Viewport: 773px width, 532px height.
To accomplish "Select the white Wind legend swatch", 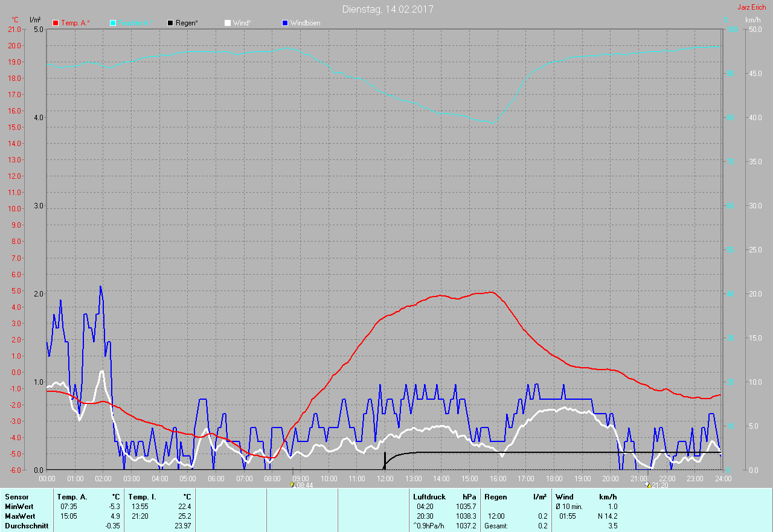I will pos(228,23).
